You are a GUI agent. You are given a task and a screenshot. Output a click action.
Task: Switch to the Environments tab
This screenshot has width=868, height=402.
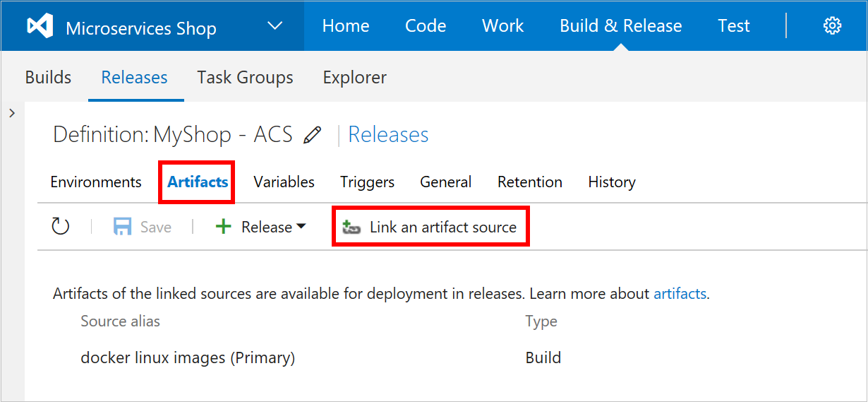pos(96,182)
